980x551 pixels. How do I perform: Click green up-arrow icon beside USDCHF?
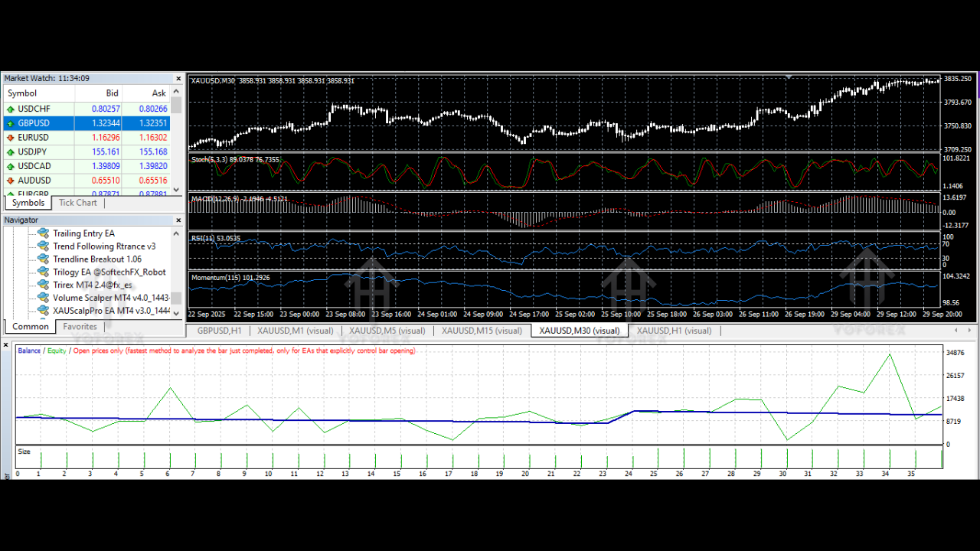[9, 109]
